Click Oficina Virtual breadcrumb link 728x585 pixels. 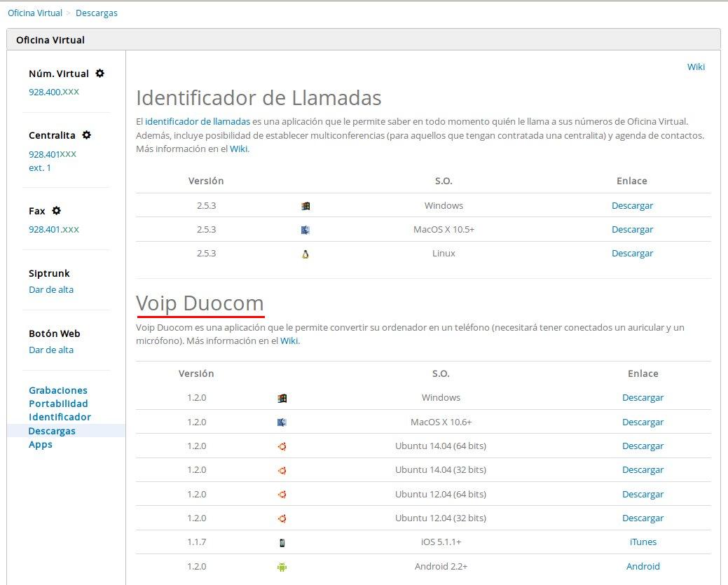tap(35, 13)
